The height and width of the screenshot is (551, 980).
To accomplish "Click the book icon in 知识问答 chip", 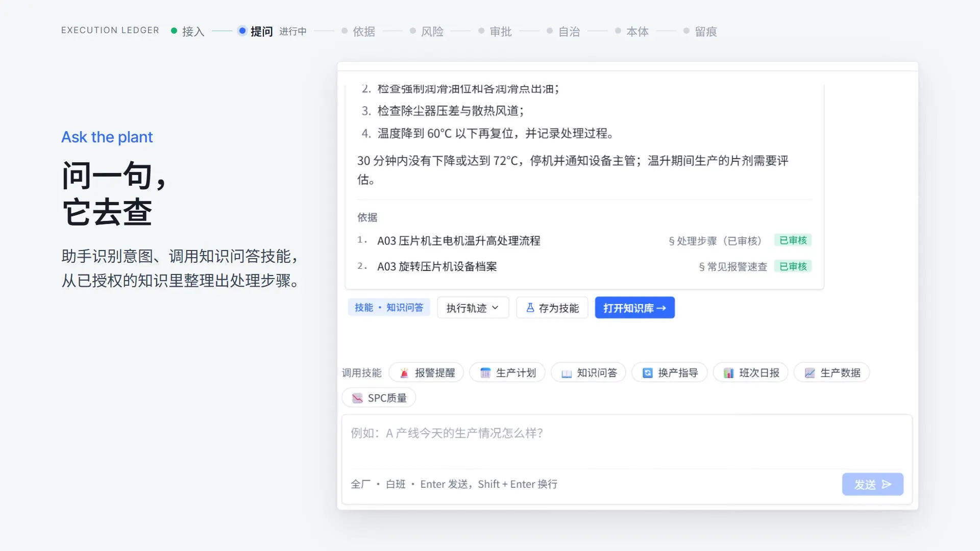I will click(567, 373).
